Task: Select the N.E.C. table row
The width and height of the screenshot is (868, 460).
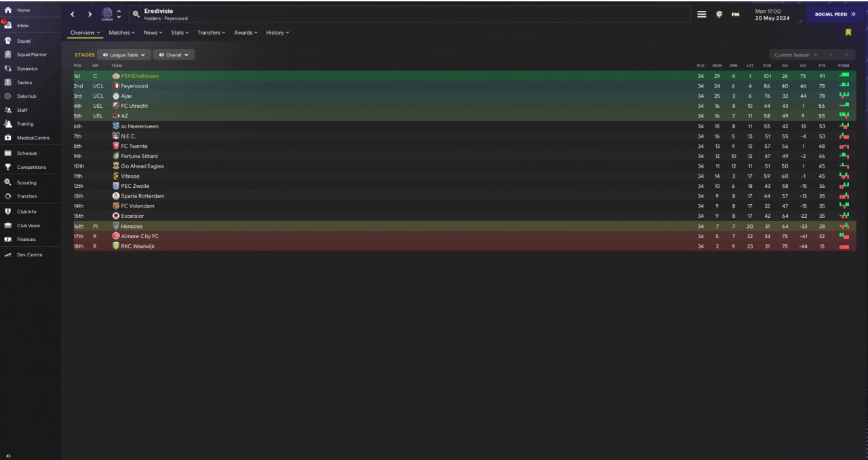Action: (465, 136)
